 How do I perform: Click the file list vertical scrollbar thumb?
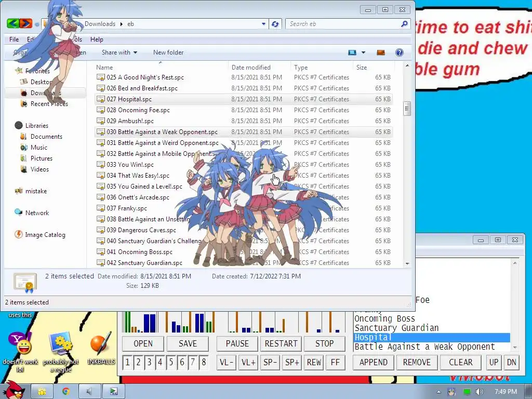pos(407,109)
